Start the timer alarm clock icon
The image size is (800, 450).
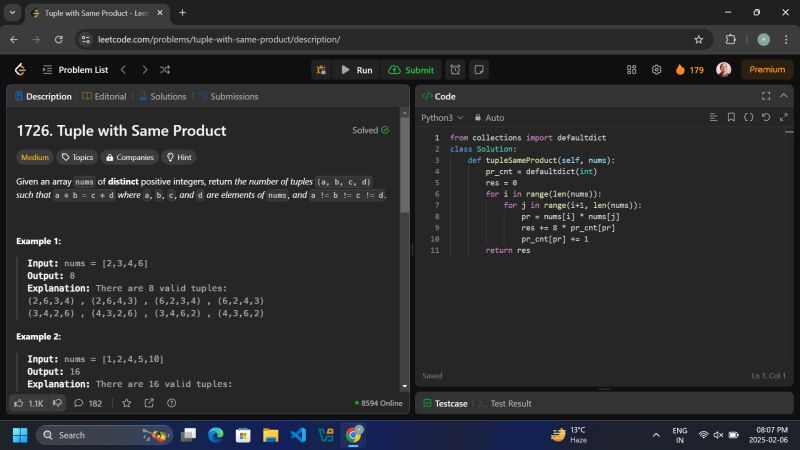point(455,70)
